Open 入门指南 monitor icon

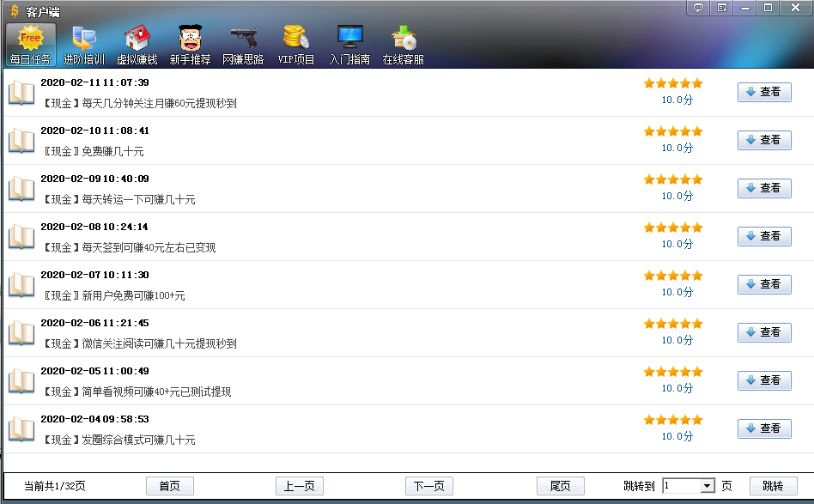(x=349, y=46)
